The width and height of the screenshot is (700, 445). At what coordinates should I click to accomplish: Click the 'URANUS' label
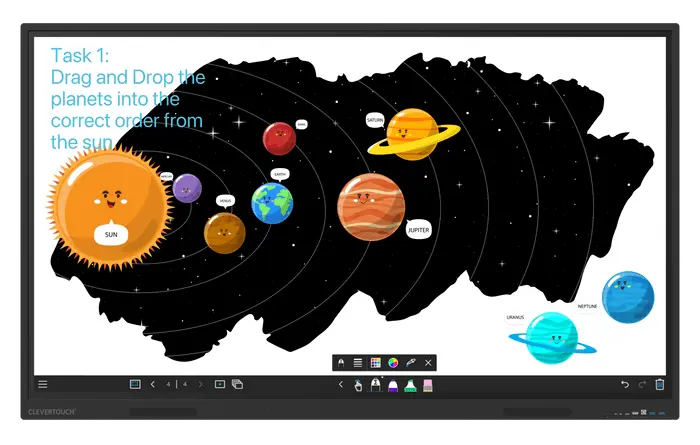pos(515,317)
